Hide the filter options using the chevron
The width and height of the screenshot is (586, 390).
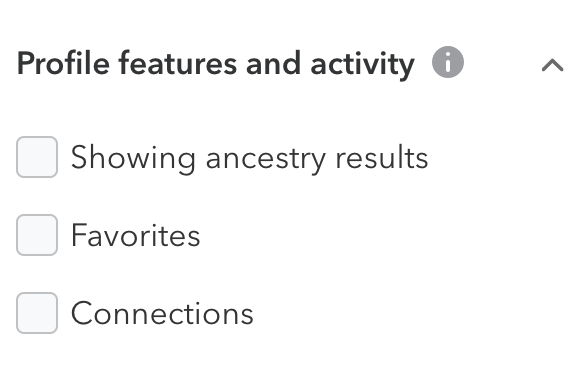point(552,65)
